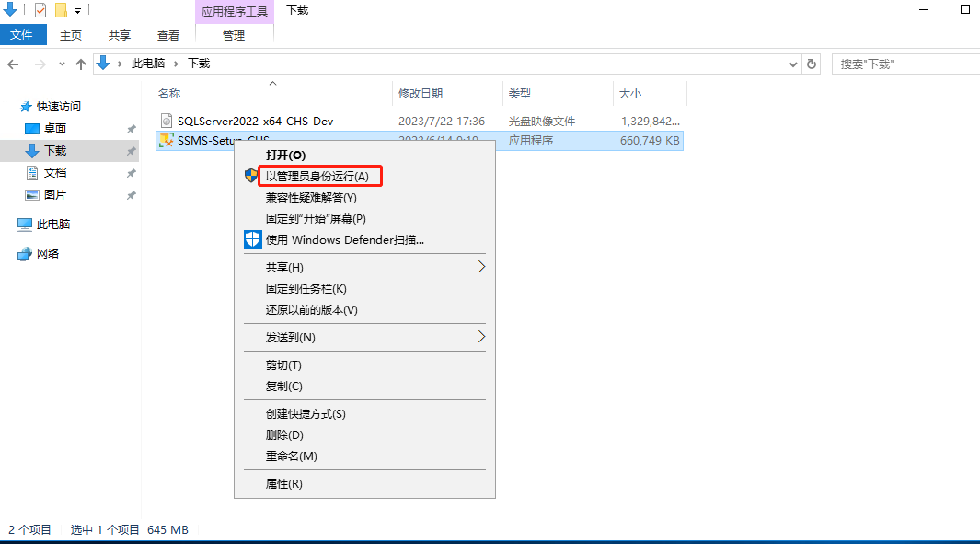Click the SQLServer2022 disc image icon
The image size is (980, 544).
[167, 121]
